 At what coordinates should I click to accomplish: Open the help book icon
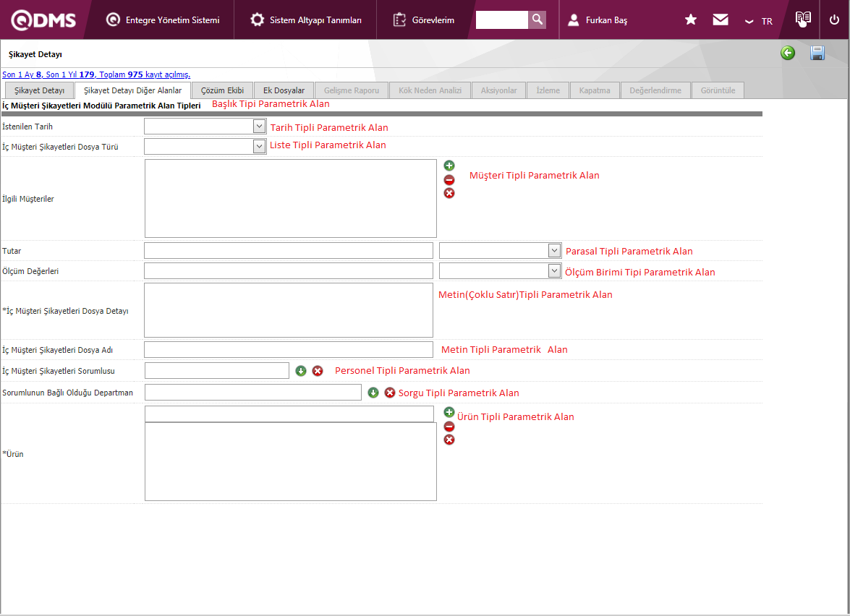pyautogui.click(x=803, y=19)
